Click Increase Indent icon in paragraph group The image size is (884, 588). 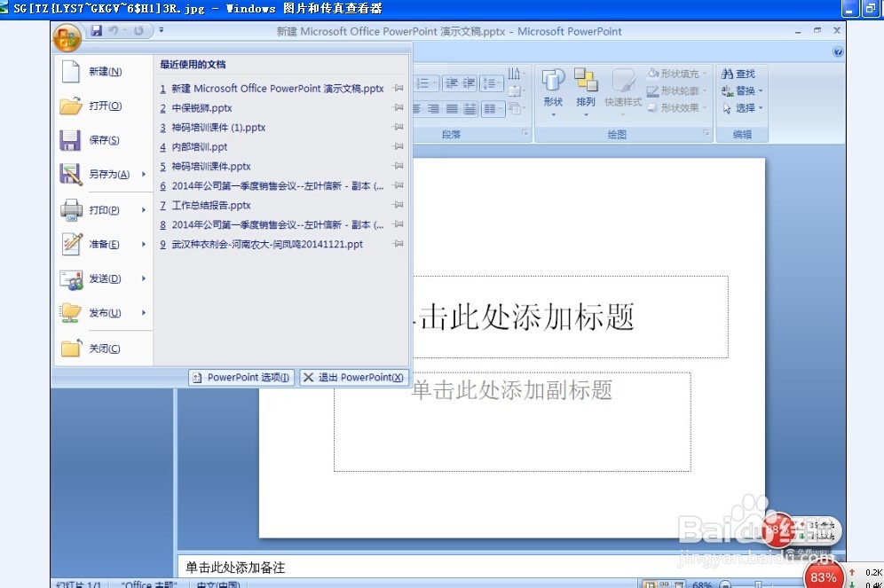tap(469, 83)
